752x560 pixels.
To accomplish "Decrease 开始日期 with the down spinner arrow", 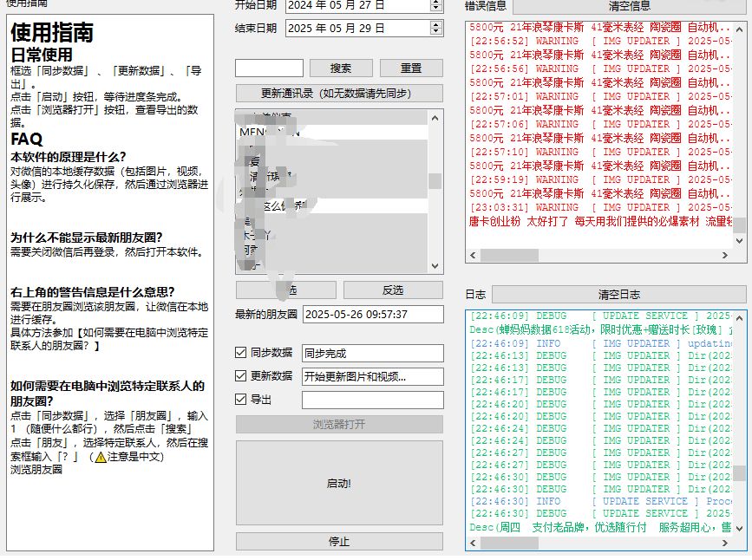I will 435,8.
